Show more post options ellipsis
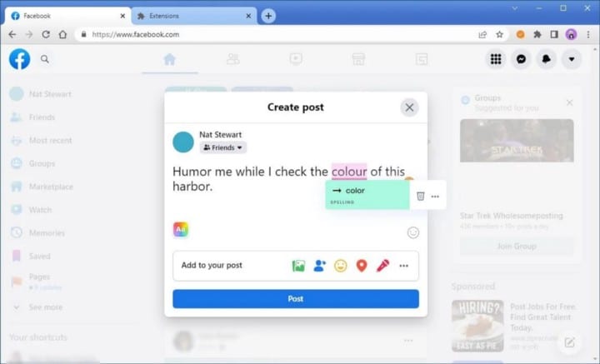This screenshot has height=364, width=600. point(404,266)
